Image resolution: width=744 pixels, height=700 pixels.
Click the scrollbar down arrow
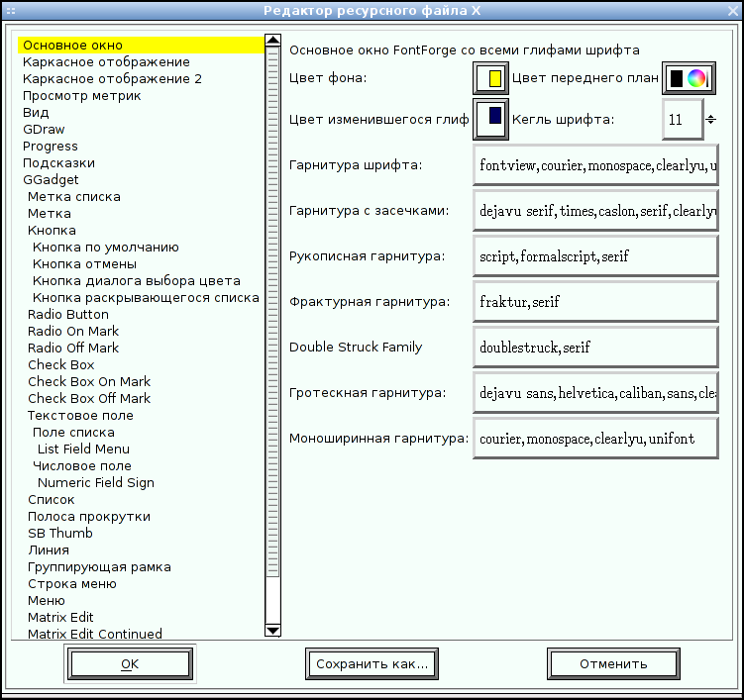pos(272,631)
